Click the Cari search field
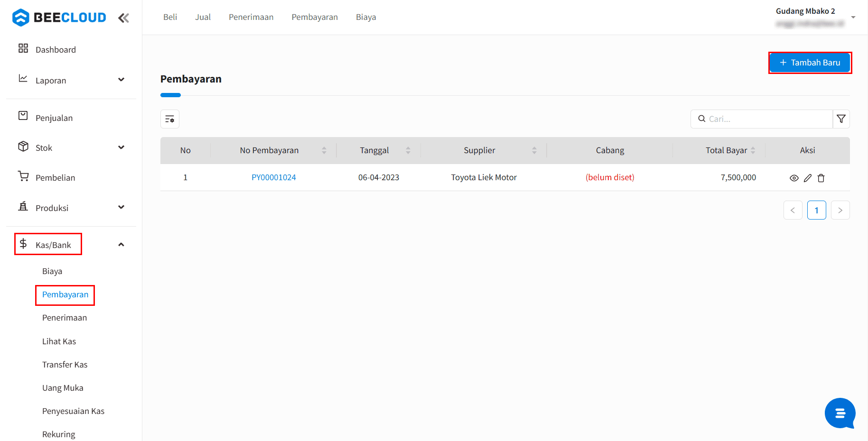 pos(762,119)
